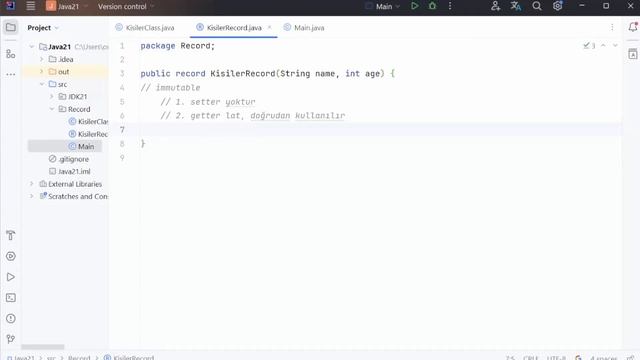Open the Terminal tool window
The image size is (640, 360).
(x=11, y=298)
